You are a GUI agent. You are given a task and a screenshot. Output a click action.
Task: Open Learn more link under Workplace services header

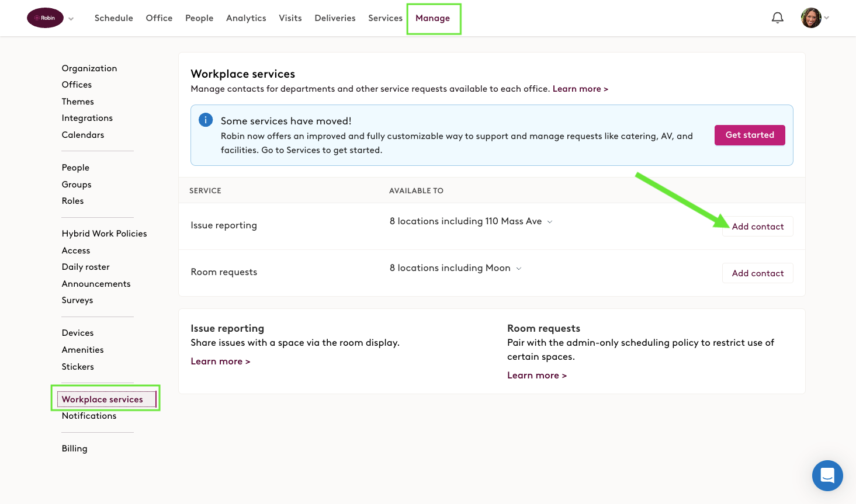coord(580,89)
